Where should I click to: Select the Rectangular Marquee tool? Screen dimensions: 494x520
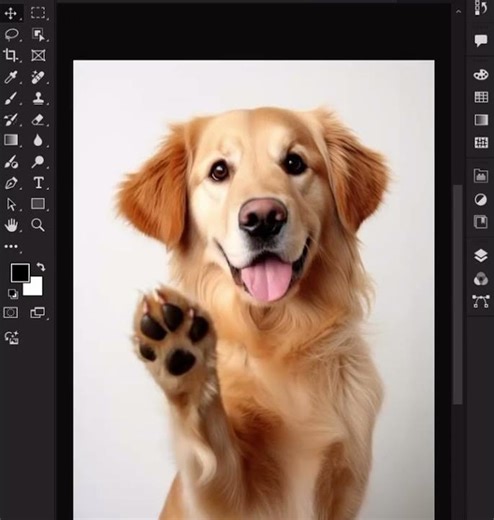[38, 13]
